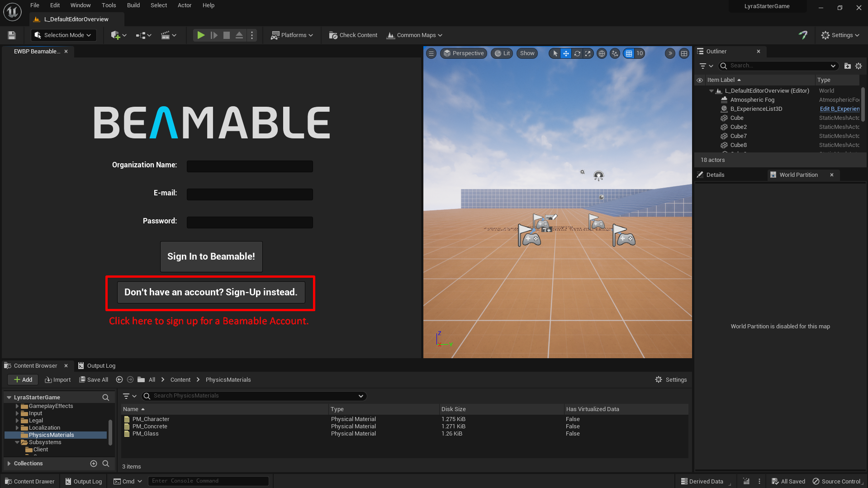The height and width of the screenshot is (488, 868).
Task: Open the Perspective view mode dropdown
Action: tap(463, 53)
